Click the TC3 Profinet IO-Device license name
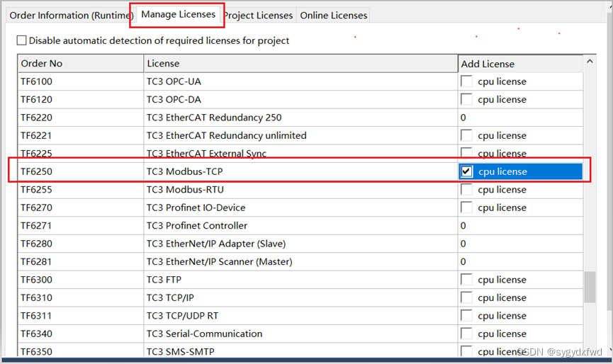 coord(196,207)
